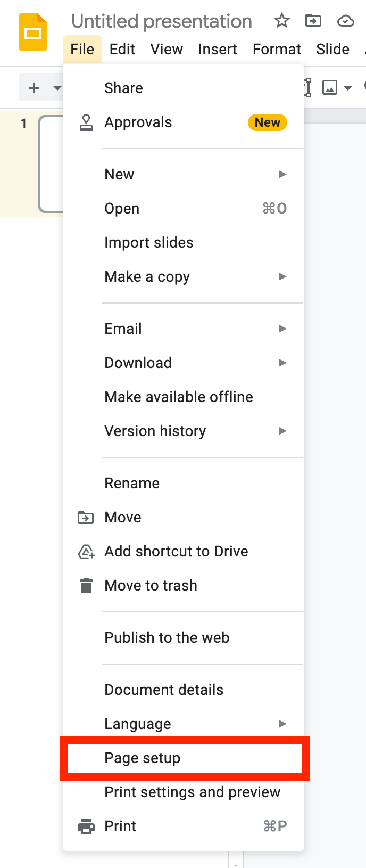Click the insert image toolbar icon
The height and width of the screenshot is (868, 366).
pyautogui.click(x=330, y=88)
